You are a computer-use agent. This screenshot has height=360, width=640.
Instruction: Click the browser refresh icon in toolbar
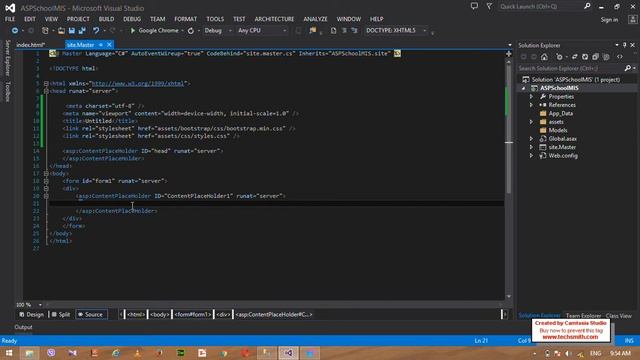[x=191, y=31]
